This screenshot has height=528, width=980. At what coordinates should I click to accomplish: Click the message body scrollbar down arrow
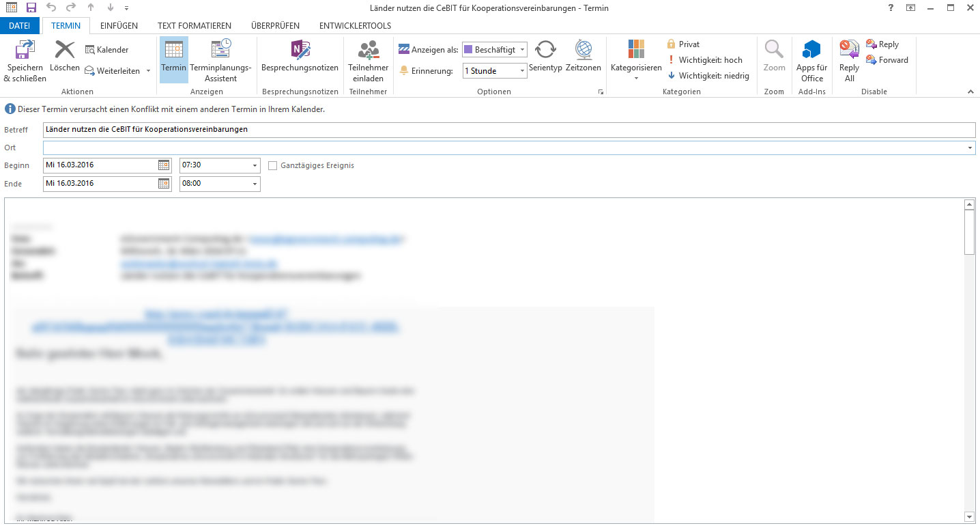(x=969, y=517)
